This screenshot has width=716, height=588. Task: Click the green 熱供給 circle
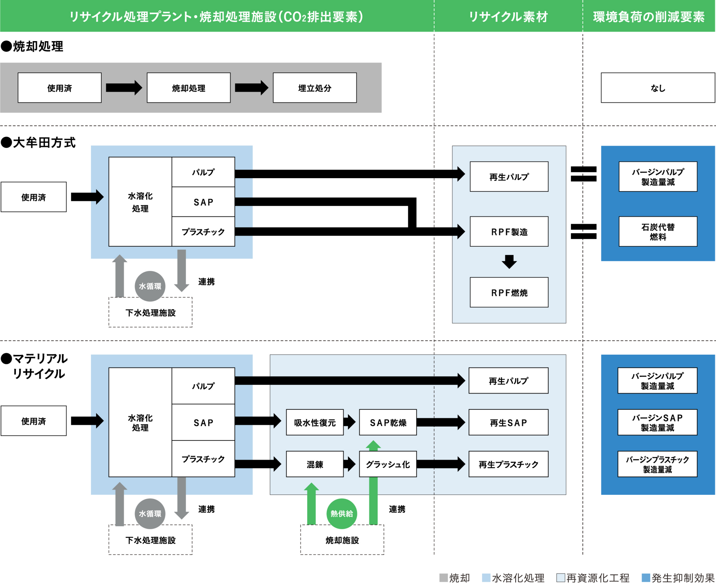pyautogui.click(x=342, y=514)
